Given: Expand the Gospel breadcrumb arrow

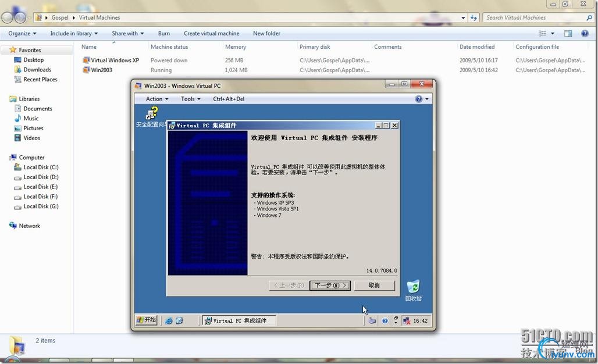Looking at the screenshot, I should coord(74,17).
